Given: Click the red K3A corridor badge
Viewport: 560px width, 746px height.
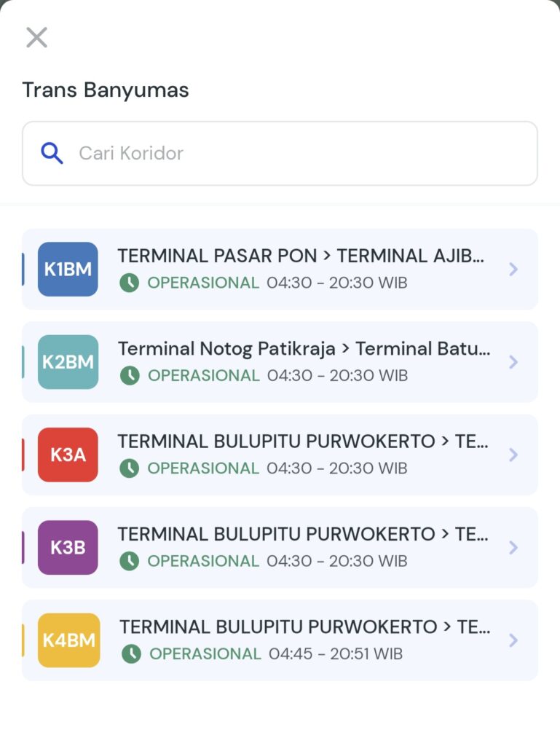Looking at the screenshot, I should [x=68, y=455].
